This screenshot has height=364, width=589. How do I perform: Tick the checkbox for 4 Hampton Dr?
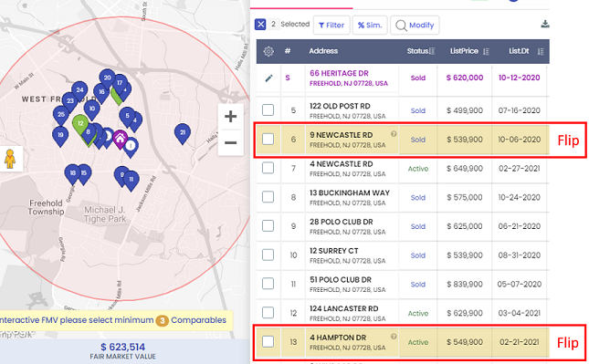[x=268, y=341]
